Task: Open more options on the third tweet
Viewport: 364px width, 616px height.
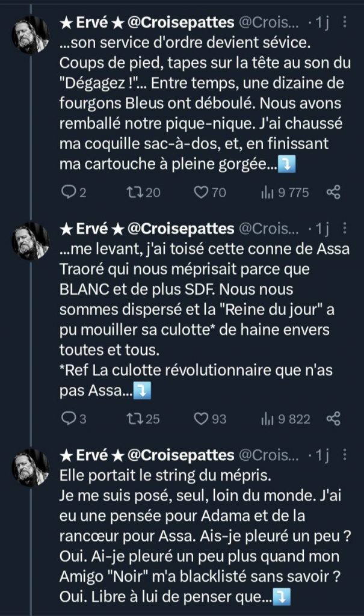Action: (344, 455)
